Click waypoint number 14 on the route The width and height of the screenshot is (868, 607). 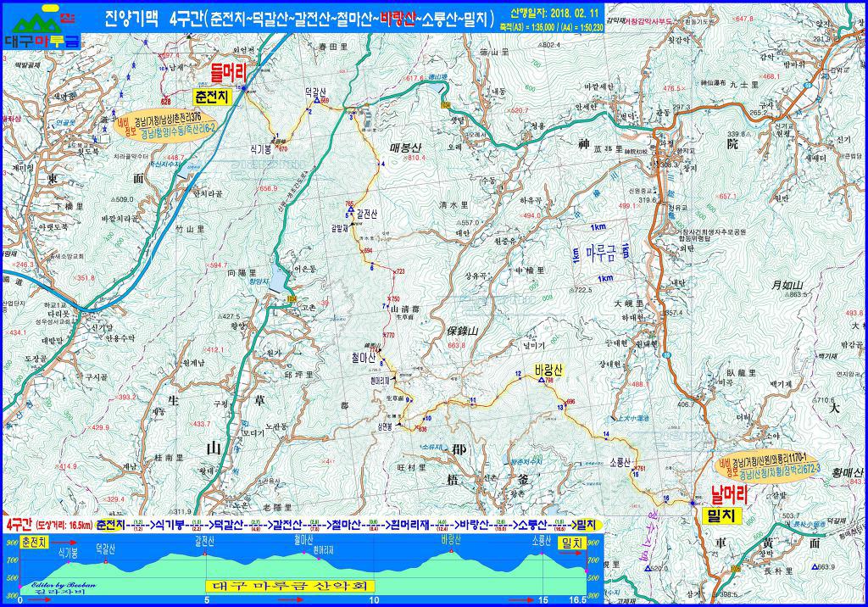[606, 434]
